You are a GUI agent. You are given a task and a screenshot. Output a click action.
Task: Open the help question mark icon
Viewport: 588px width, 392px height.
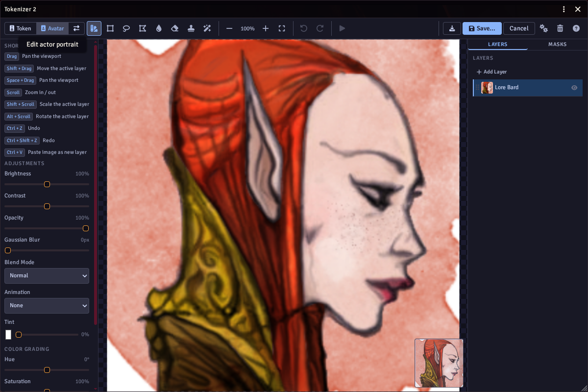[x=576, y=28]
